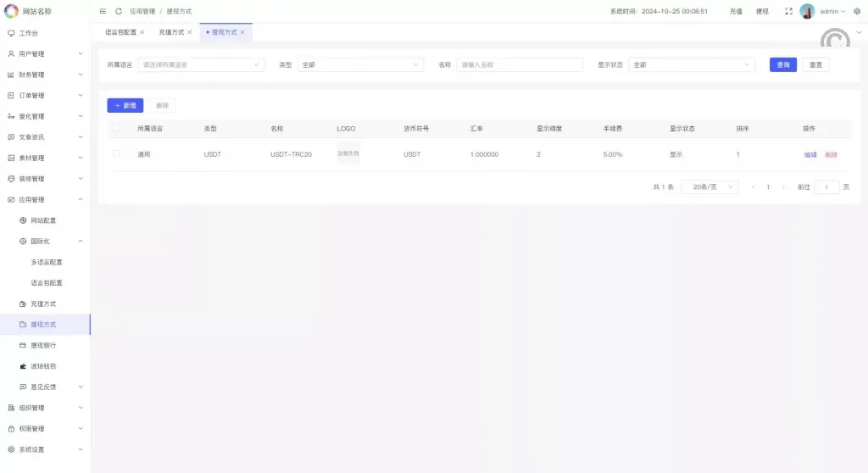Switch to the 充值方式 tab
The height and width of the screenshot is (473, 868).
(x=171, y=32)
